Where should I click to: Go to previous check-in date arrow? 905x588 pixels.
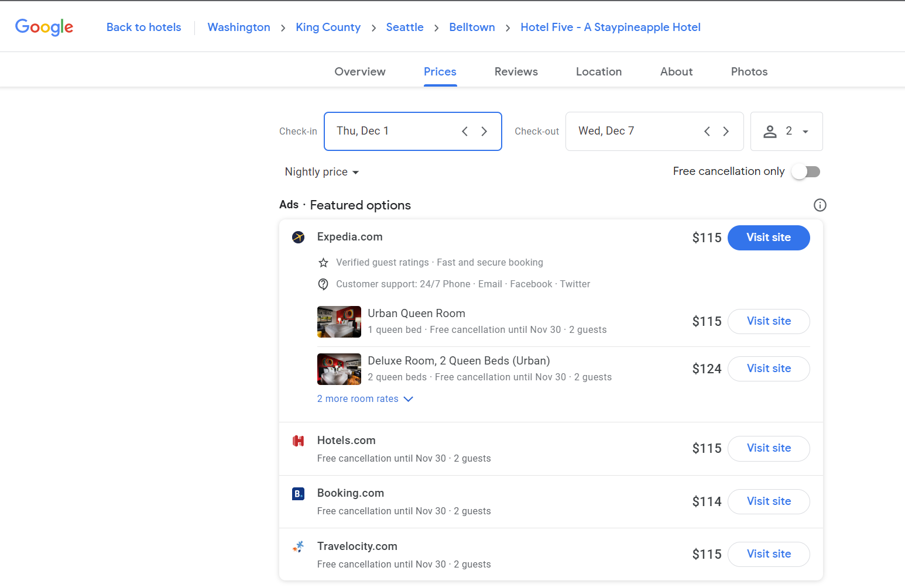point(465,132)
